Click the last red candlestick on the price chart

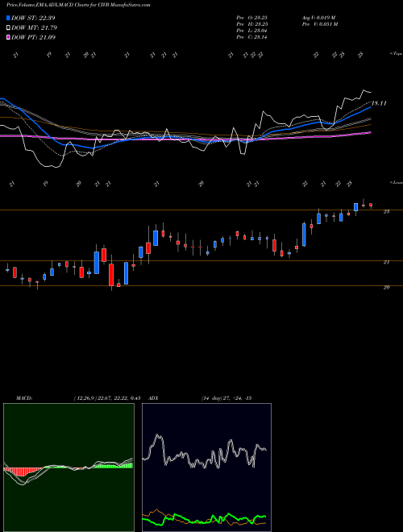(x=371, y=206)
